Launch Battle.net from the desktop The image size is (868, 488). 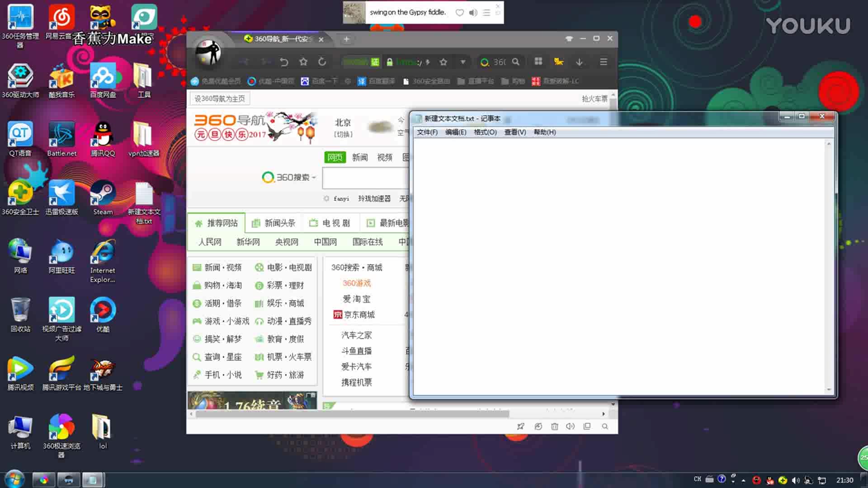(61, 139)
